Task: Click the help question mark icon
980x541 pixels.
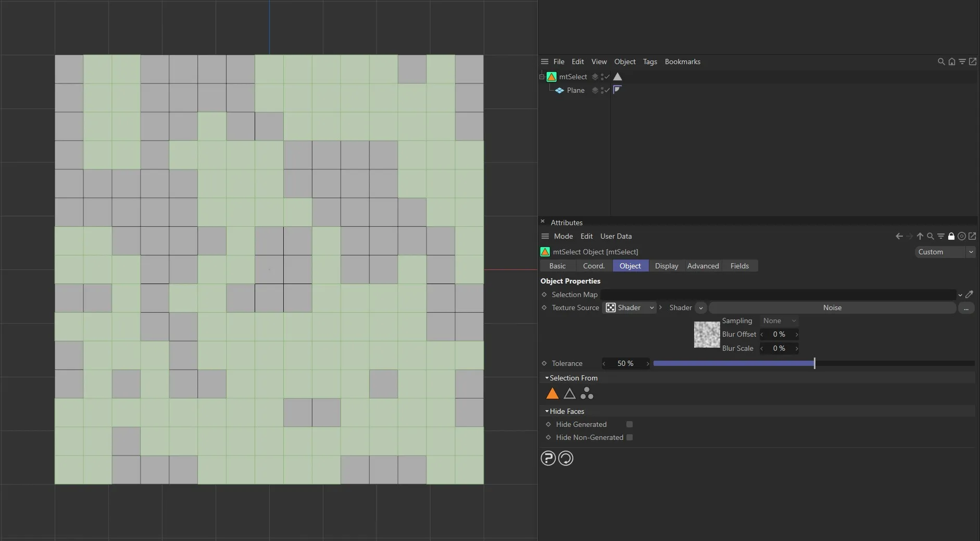Action: (548, 459)
